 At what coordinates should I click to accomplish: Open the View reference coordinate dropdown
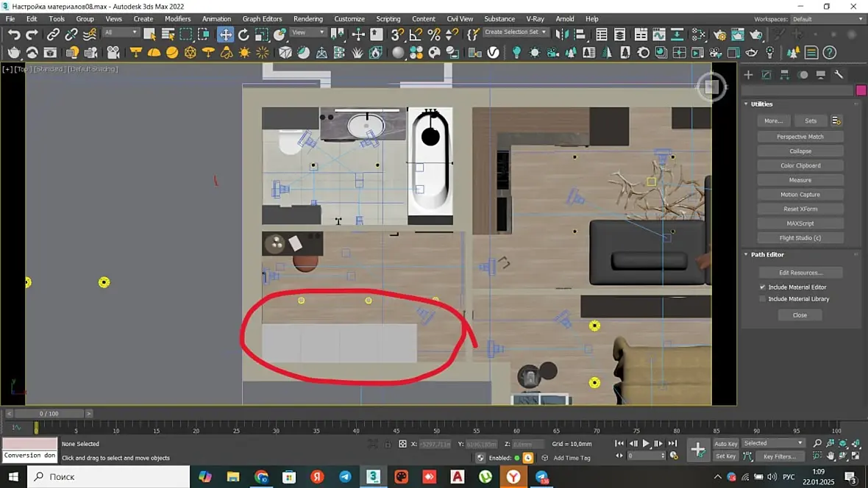[308, 32]
